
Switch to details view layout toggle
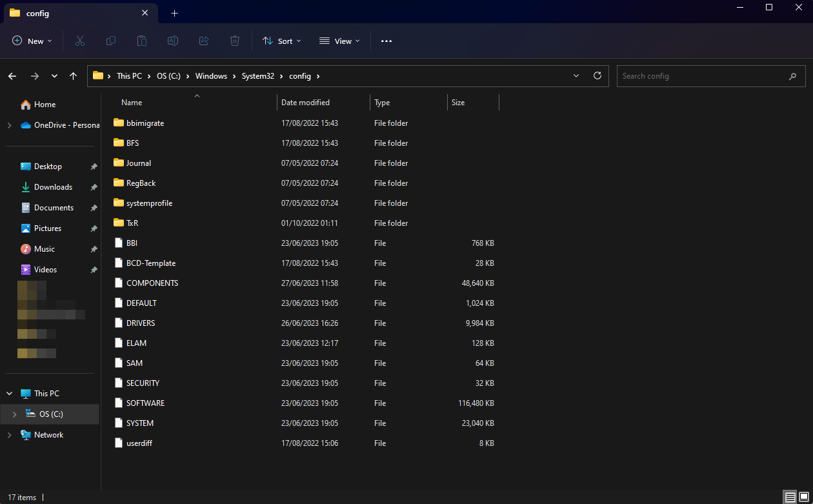790,497
